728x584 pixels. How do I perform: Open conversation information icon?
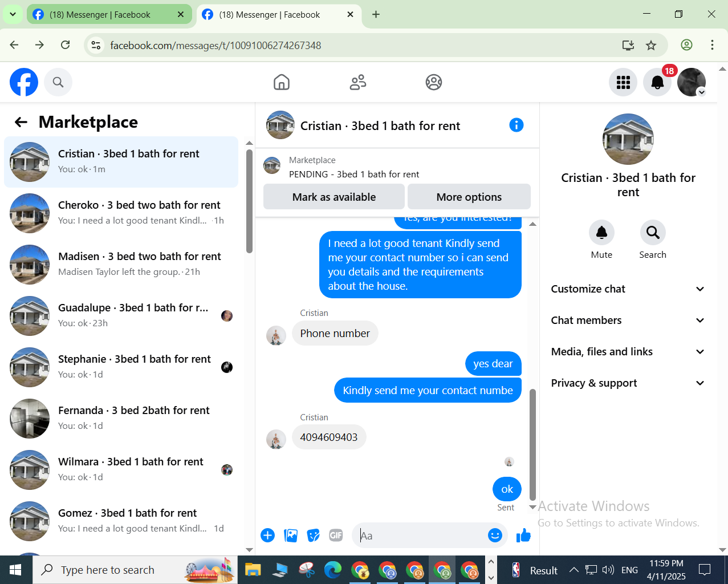pyautogui.click(x=516, y=125)
